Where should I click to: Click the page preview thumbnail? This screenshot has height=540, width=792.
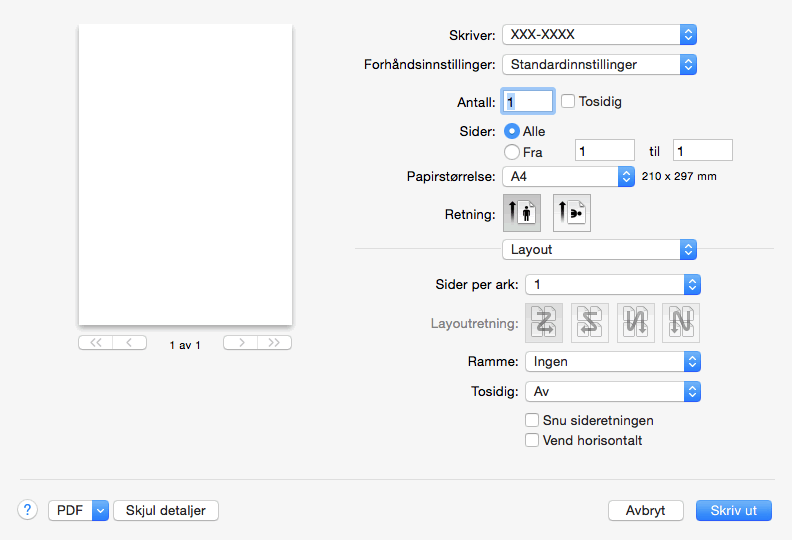click(185, 174)
